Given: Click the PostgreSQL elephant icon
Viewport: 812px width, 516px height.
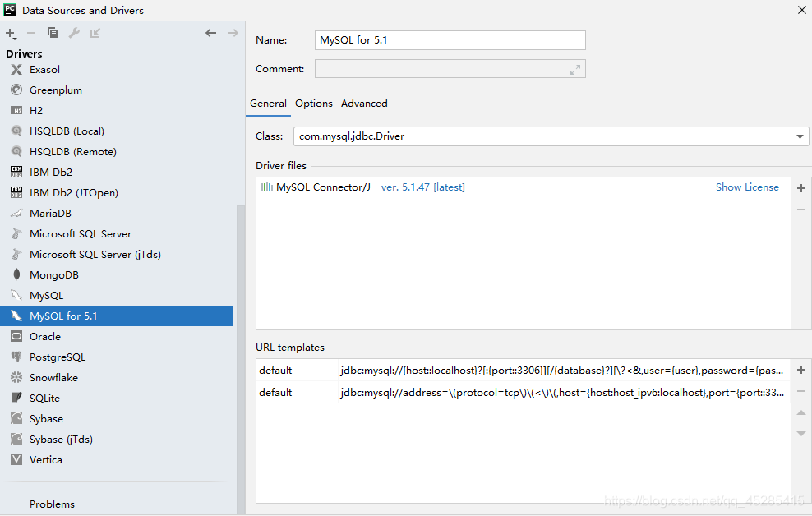Looking at the screenshot, I should 16,357.
